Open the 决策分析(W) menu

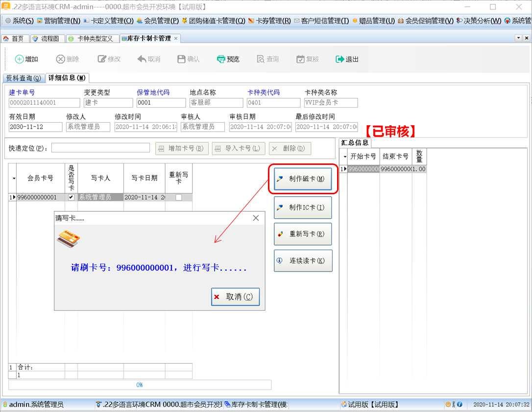(479, 21)
